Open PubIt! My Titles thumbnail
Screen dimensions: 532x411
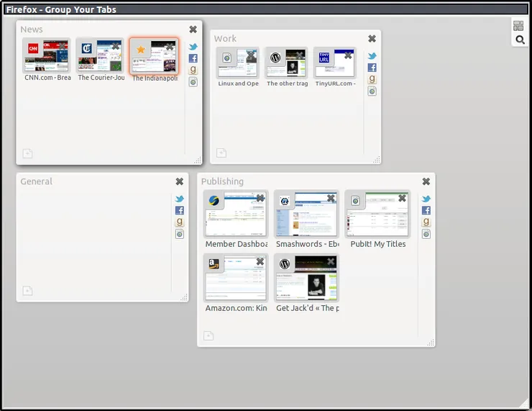pos(377,214)
